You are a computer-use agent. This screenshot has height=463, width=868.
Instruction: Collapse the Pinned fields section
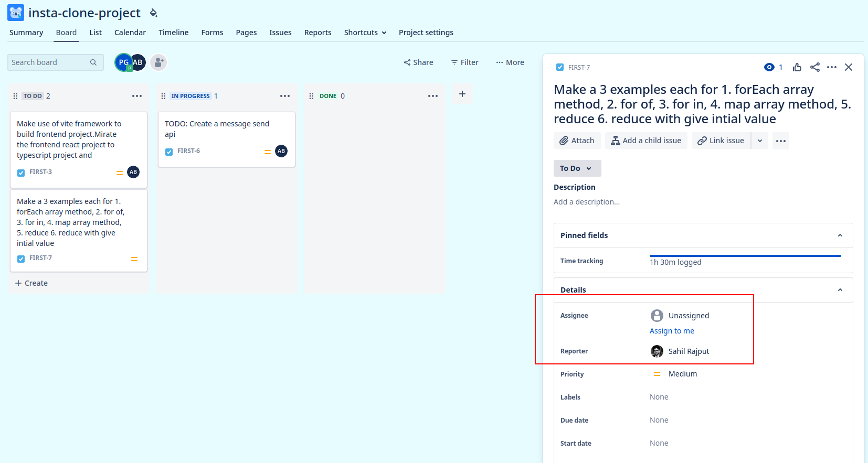[840, 235]
